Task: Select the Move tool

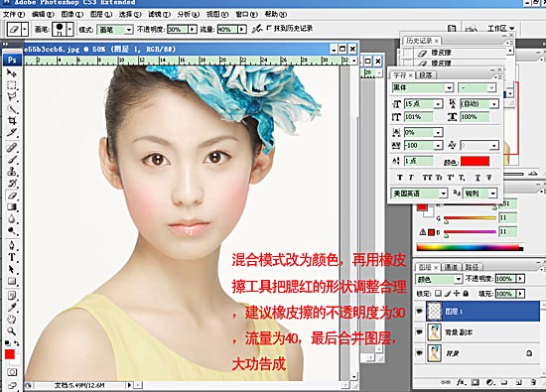Action: click(12, 73)
